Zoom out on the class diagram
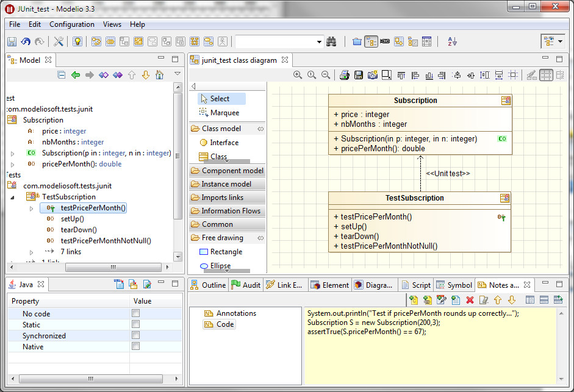 click(326, 75)
